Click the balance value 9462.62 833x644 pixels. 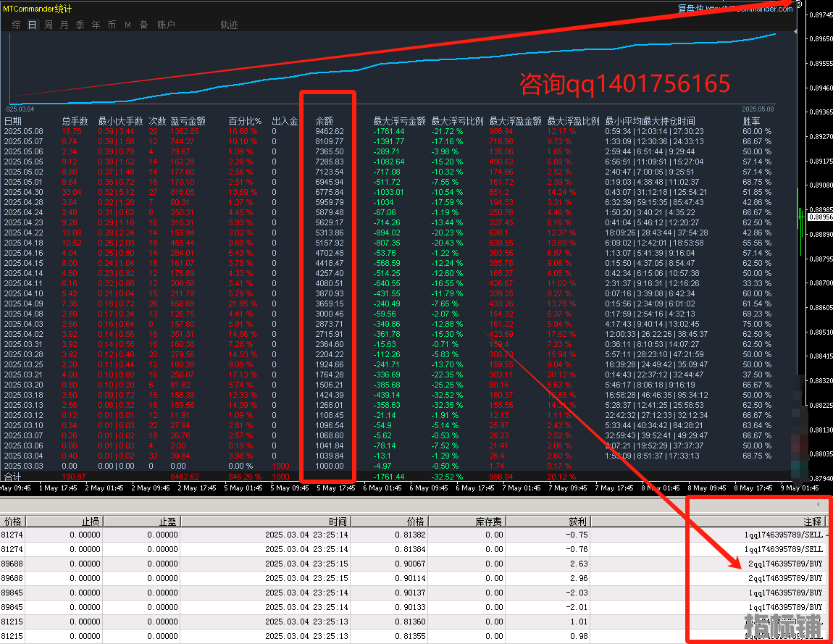(330, 131)
